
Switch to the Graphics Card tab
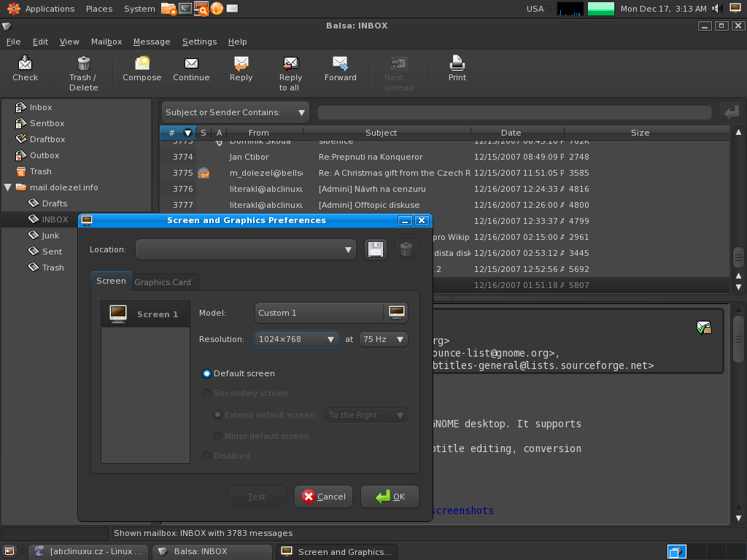pyautogui.click(x=163, y=282)
